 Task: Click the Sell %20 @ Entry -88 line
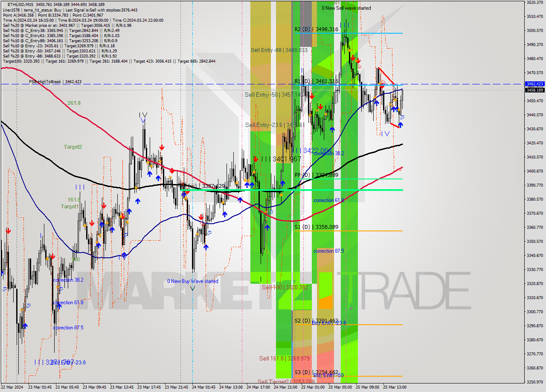(60, 56)
